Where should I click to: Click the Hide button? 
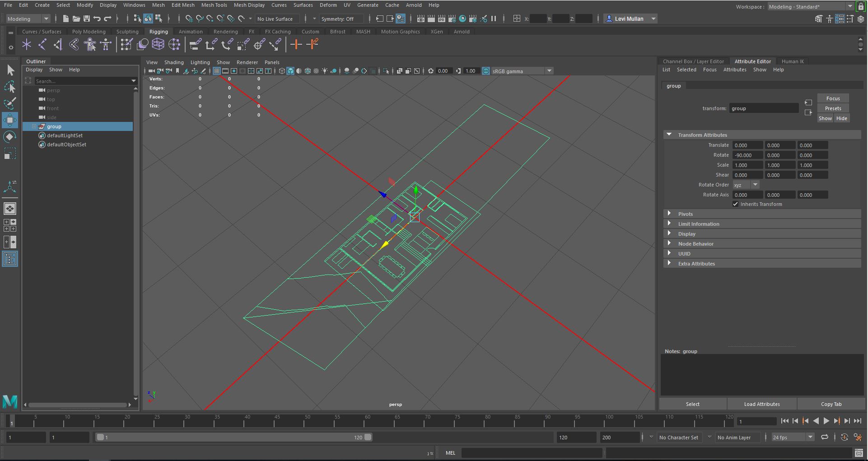point(841,118)
